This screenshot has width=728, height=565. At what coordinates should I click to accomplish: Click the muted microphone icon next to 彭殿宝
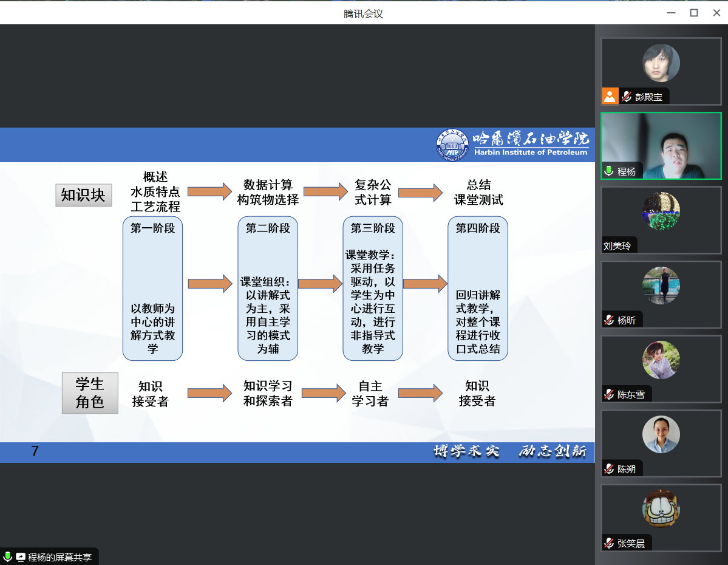point(627,97)
